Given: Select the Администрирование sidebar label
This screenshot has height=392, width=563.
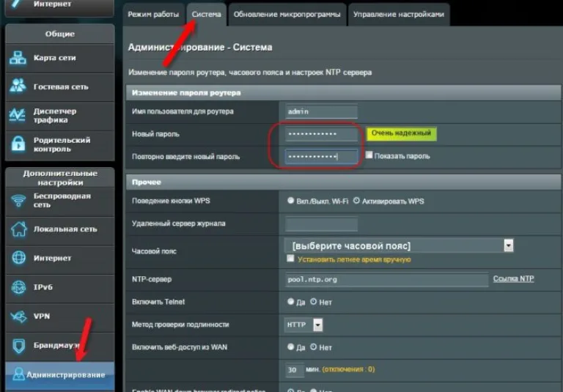Looking at the screenshot, I should pos(66,374).
